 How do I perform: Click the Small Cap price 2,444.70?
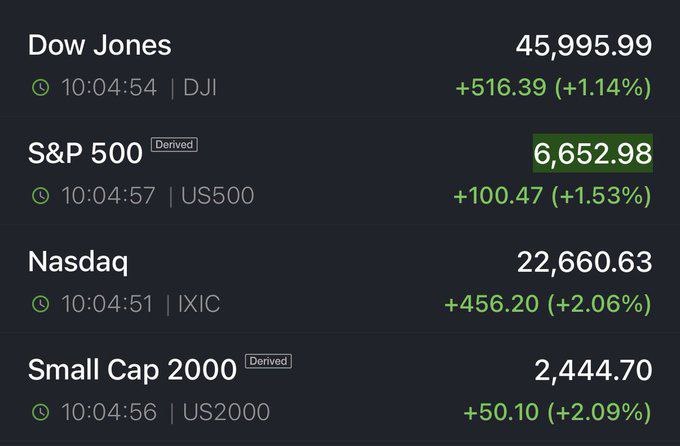click(592, 370)
